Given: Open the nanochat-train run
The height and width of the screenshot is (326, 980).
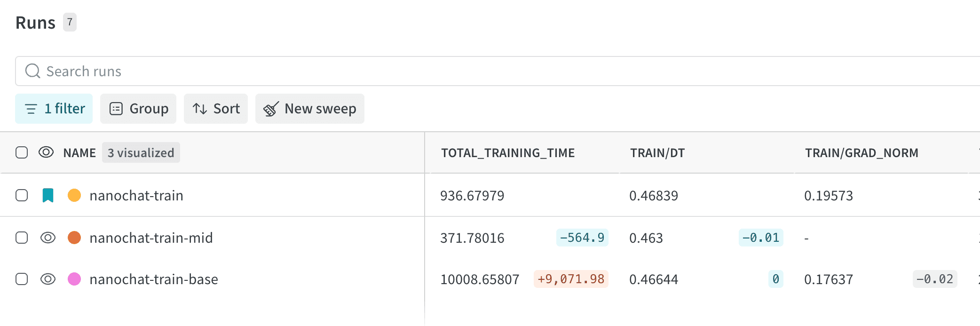Looking at the screenshot, I should (136, 195).
